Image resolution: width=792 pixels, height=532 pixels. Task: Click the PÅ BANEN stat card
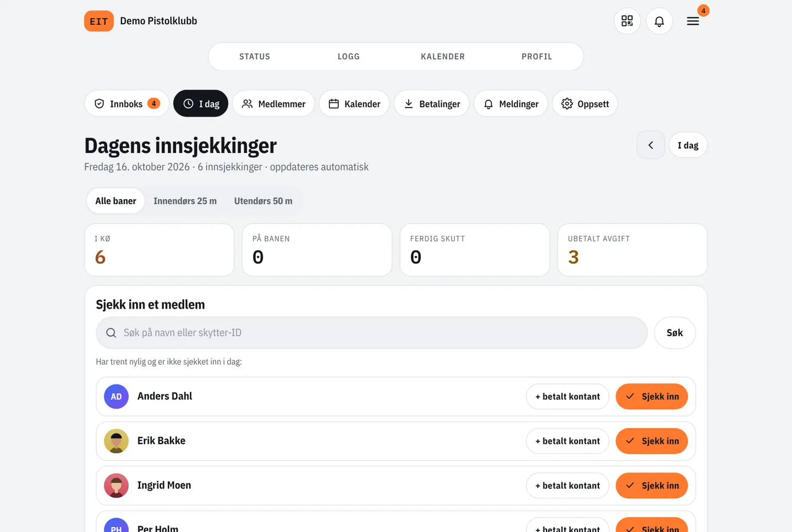coord(317,250)
